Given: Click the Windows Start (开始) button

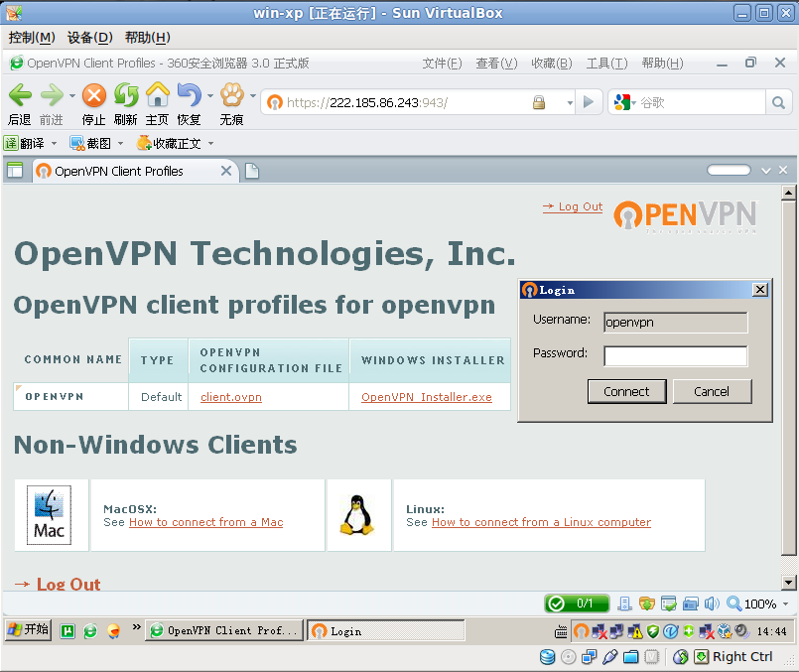Looking at the screenshot, I should click(29, 629).
